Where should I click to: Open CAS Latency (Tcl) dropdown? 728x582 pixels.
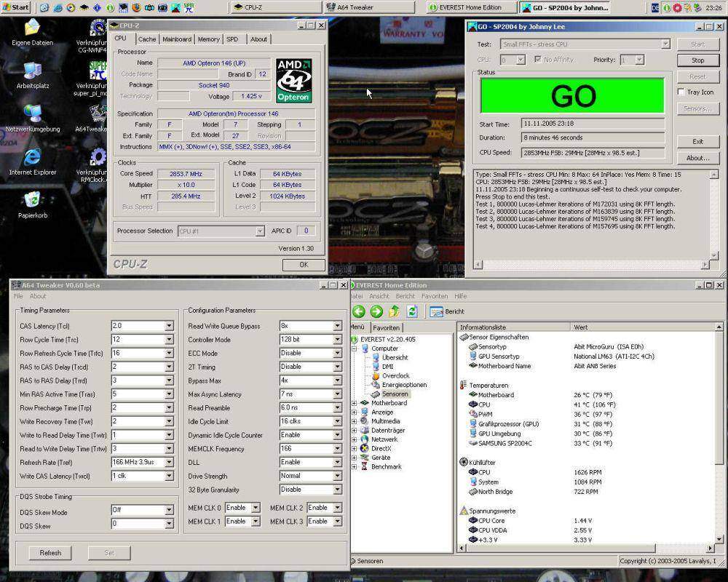170,326
